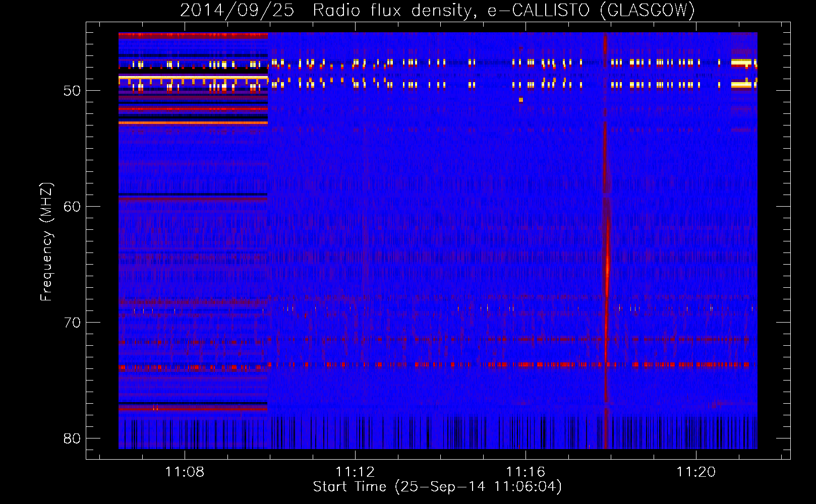Viewport: 816px width, 504px height.
Task: Click the '11:20' time tick label
Action: coord(696,472)
